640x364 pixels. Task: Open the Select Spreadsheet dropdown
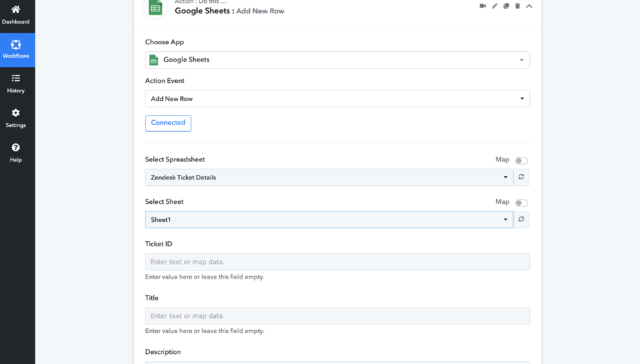(329, 178)
